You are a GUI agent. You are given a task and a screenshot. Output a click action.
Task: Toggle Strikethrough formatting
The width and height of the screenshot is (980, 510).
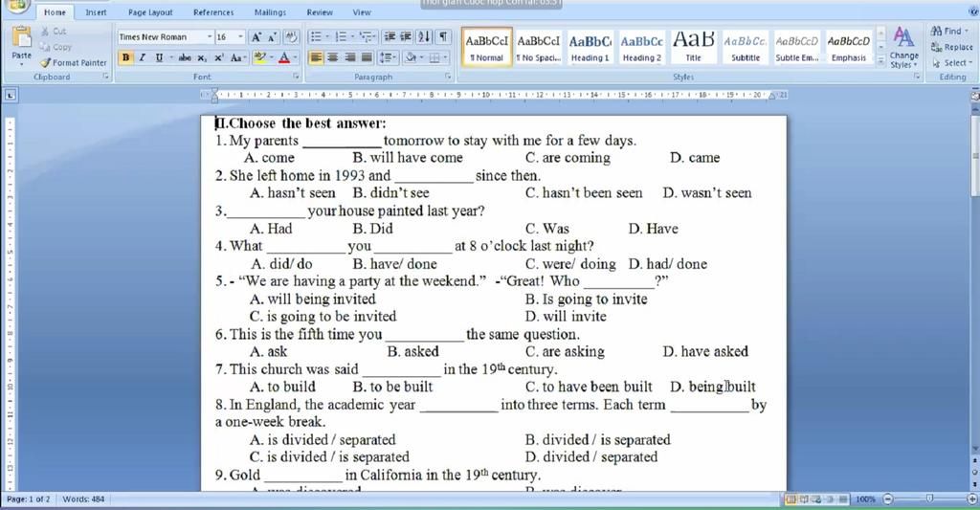[185, 57]
